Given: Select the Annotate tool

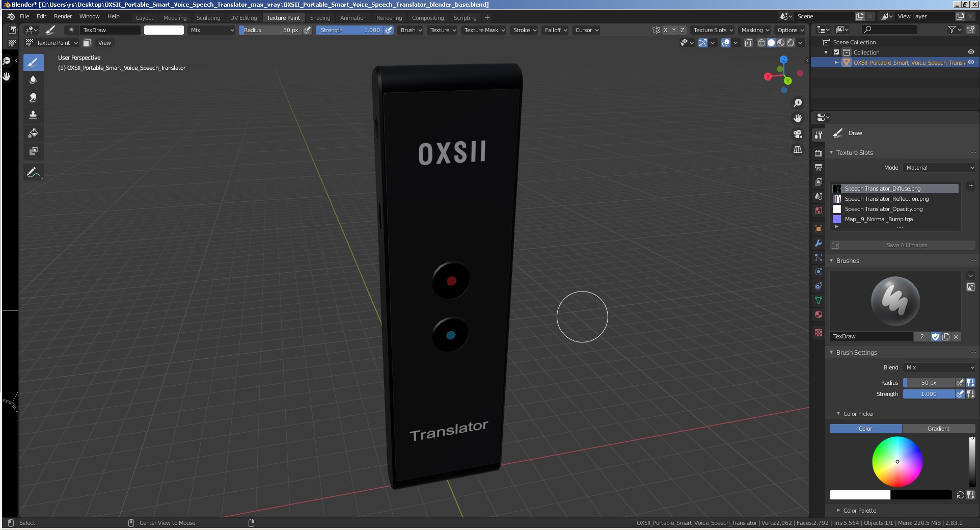Looking at the screenshot, I should pyautogui.click(x=33, y=173).
